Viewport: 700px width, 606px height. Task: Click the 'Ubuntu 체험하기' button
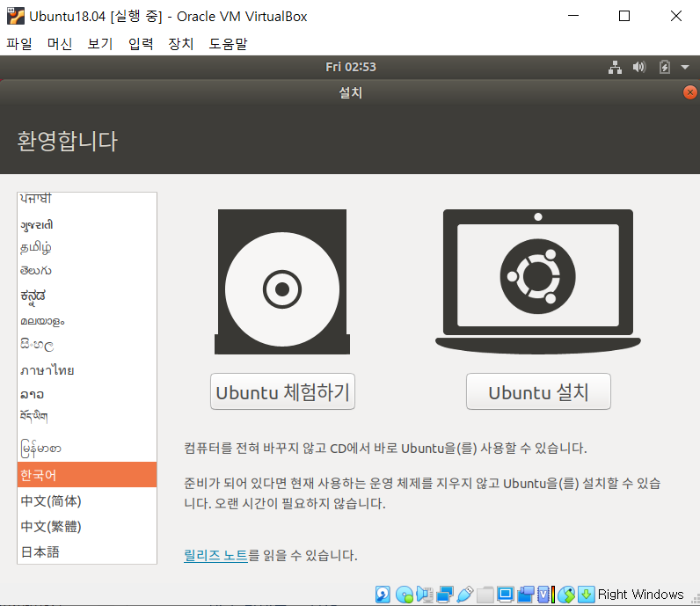282,391
